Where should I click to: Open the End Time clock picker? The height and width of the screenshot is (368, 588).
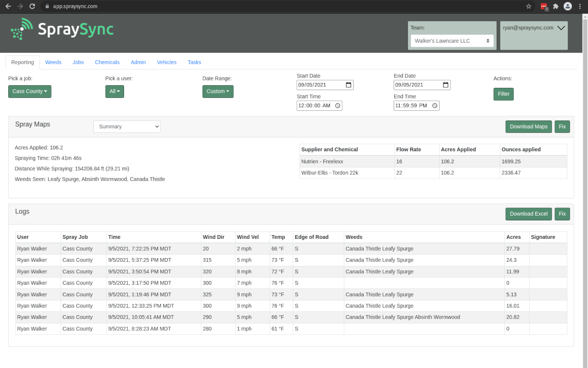434,105
